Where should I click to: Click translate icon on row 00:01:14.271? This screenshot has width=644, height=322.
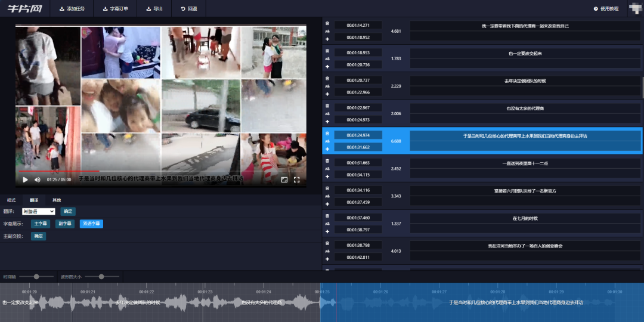point(327,31)
